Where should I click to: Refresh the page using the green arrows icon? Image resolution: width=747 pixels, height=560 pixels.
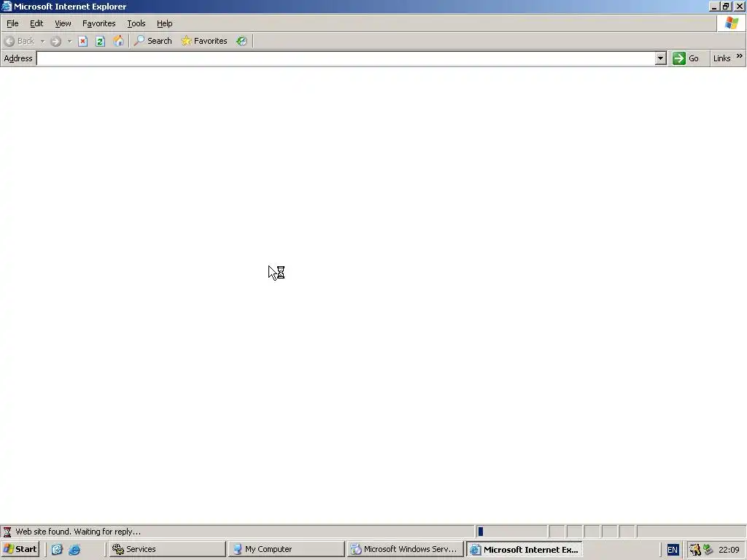coord(100,41)
